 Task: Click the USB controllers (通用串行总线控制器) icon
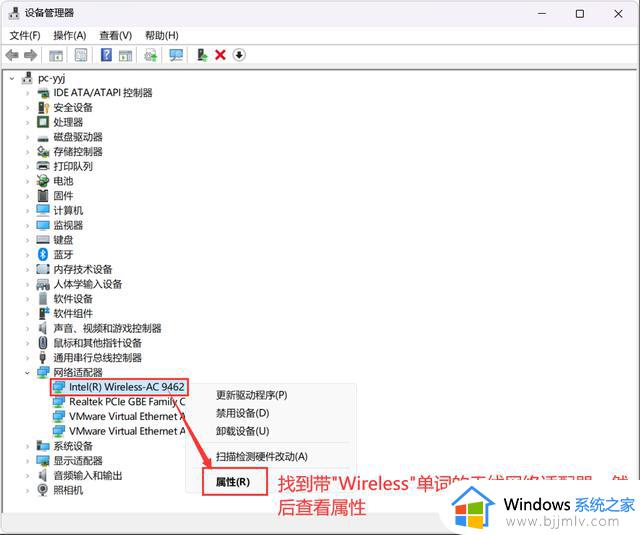[x=43, y=357]
